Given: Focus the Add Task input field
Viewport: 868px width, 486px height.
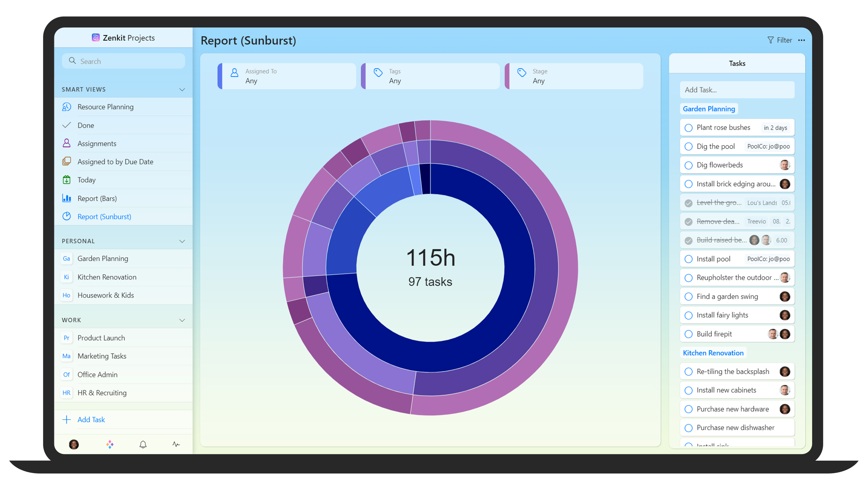Looking at the screenshot, I should click(x=737, y=90).
